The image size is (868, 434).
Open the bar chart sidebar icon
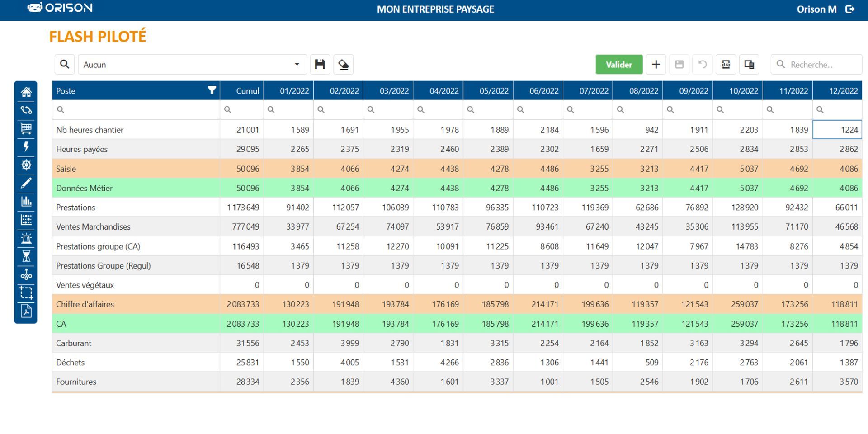26,202
